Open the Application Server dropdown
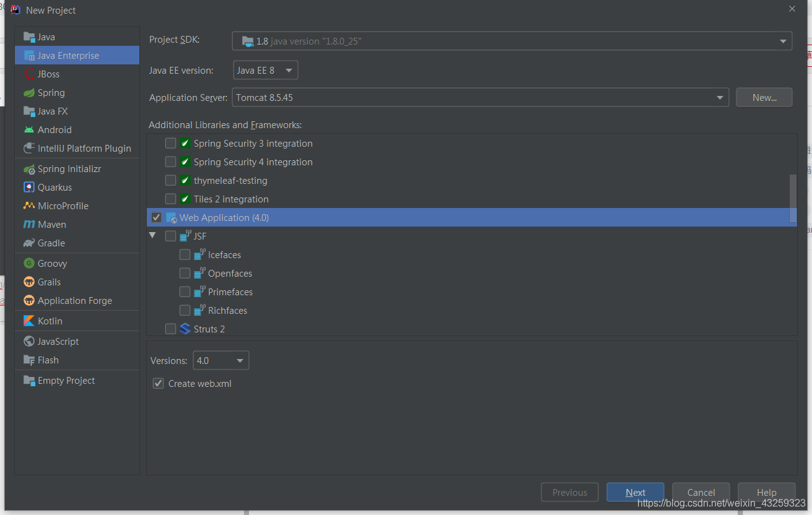 [x=481, y=98]
